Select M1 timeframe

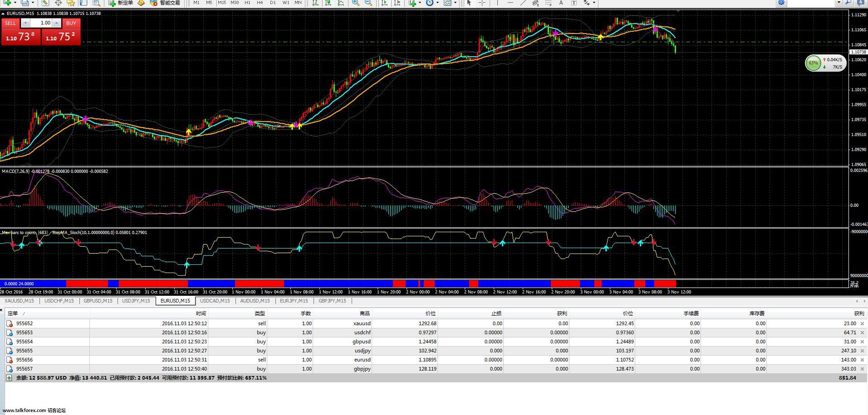tap(196, 2)
